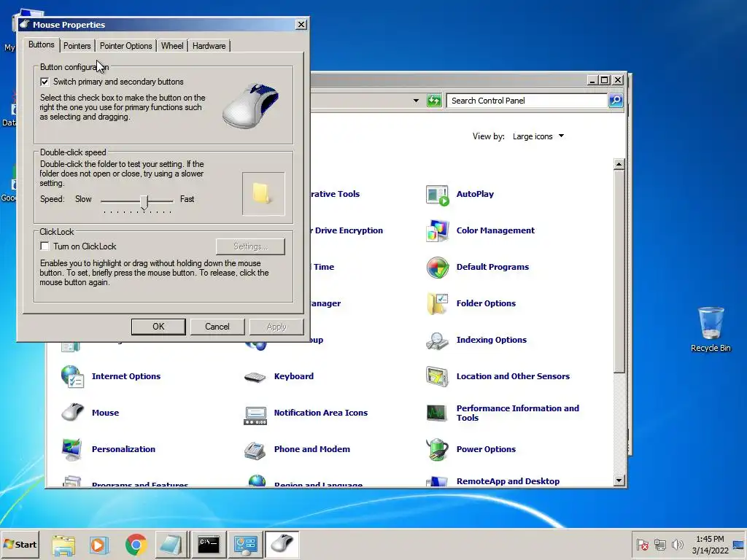Open the notepad app icon in taskbar
Image resolution: width=747 pixels, height=560 pixels.
(171, 544)
